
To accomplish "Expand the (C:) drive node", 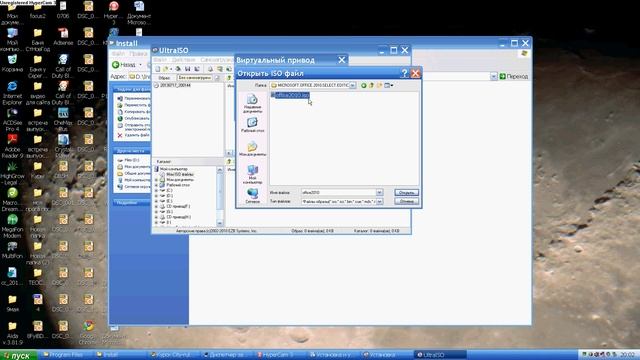I will coord(156,190).
